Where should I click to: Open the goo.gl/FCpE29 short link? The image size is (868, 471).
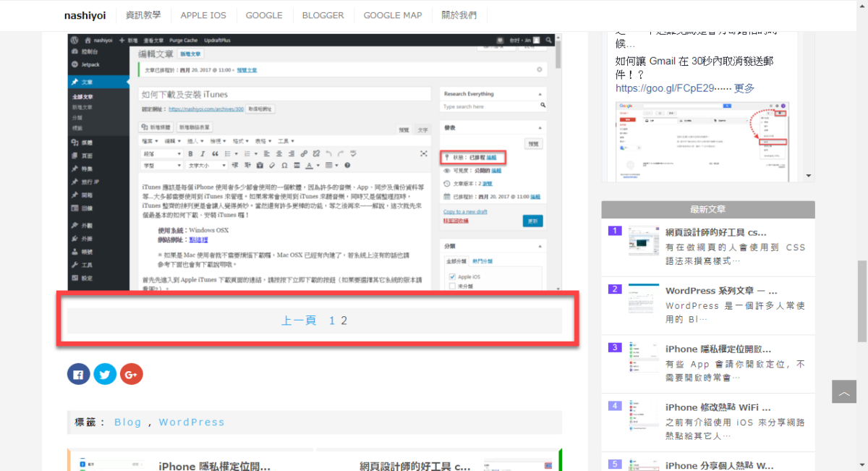[665, 88]
